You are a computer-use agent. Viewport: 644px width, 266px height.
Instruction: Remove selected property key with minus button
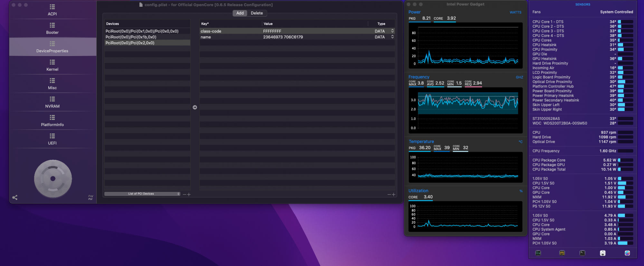[x=389, y=194]
